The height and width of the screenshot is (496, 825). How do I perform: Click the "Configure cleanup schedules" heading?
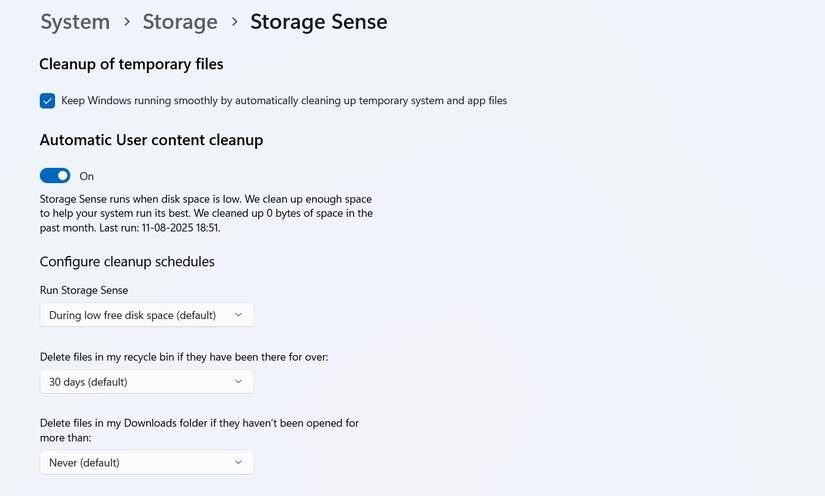(127, 262)
